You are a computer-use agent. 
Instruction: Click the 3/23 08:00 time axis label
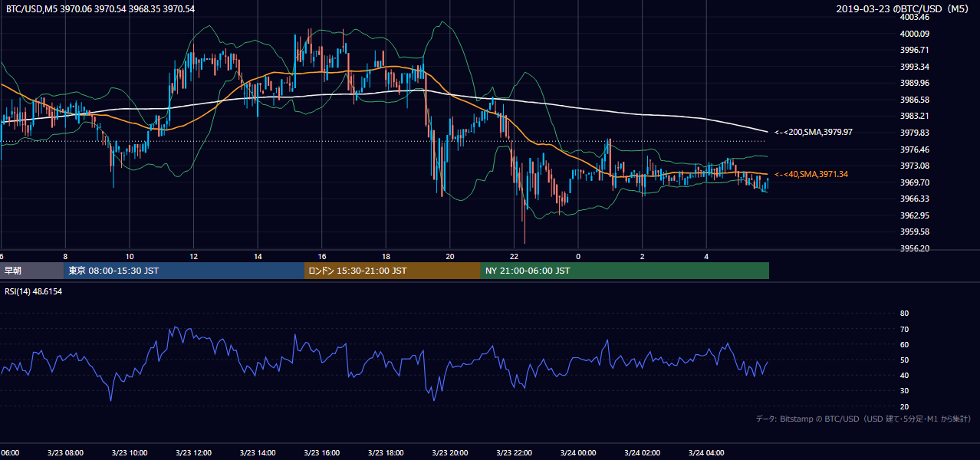point(65,453)
